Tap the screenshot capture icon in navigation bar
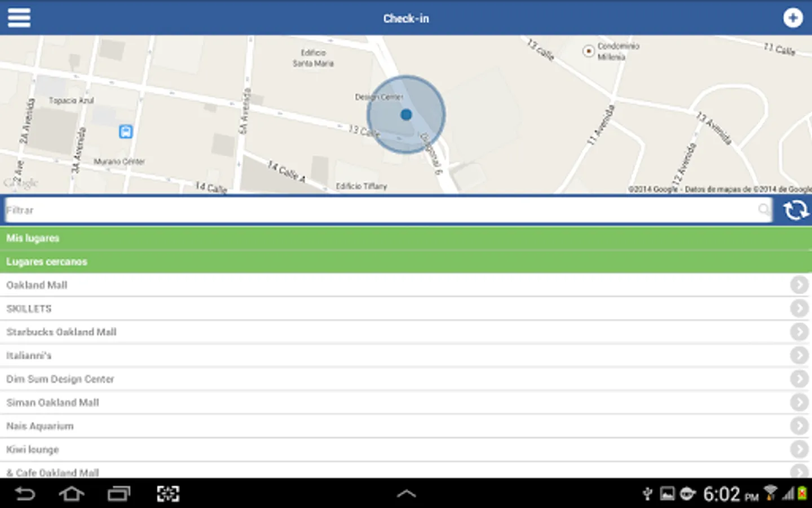The image size is (812, 508). [x=168, y=494]
